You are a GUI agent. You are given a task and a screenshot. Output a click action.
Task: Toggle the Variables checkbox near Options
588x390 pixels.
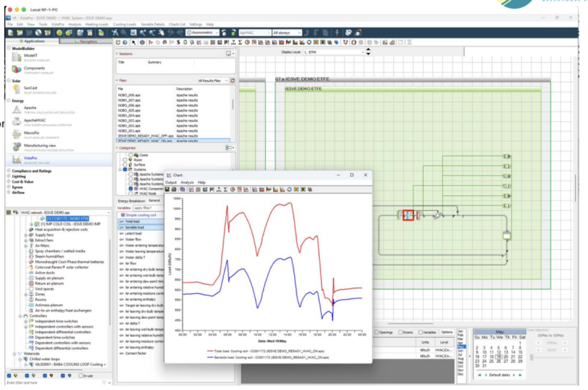[420, 332]
